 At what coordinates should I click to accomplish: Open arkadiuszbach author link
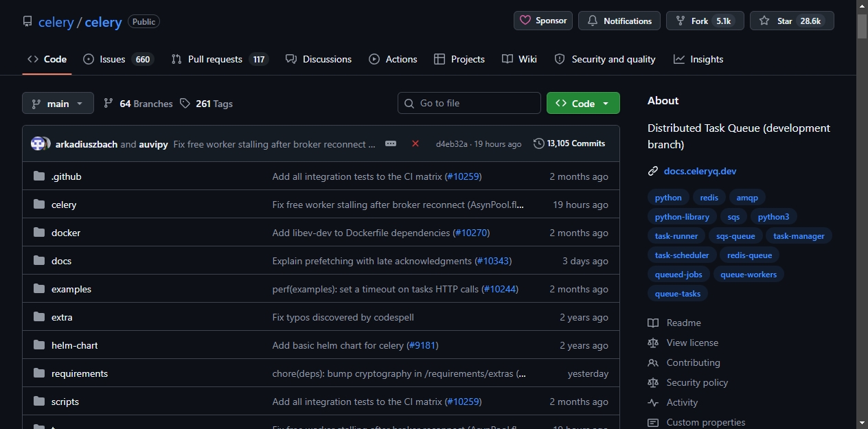coord(87,144)
